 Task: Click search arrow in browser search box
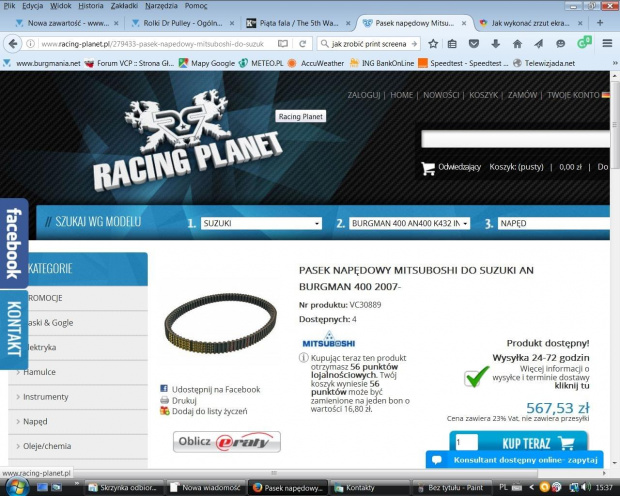coord(414,44)
